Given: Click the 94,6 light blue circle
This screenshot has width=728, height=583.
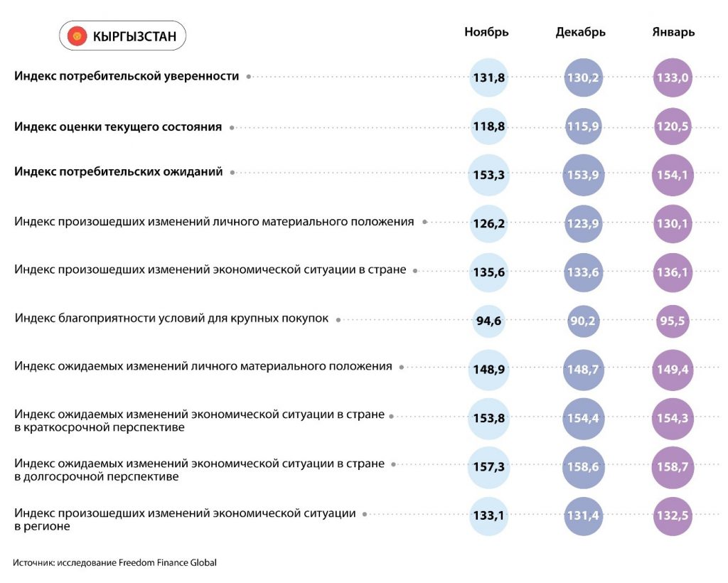Looking at the screenshot, I should point(488,321).
